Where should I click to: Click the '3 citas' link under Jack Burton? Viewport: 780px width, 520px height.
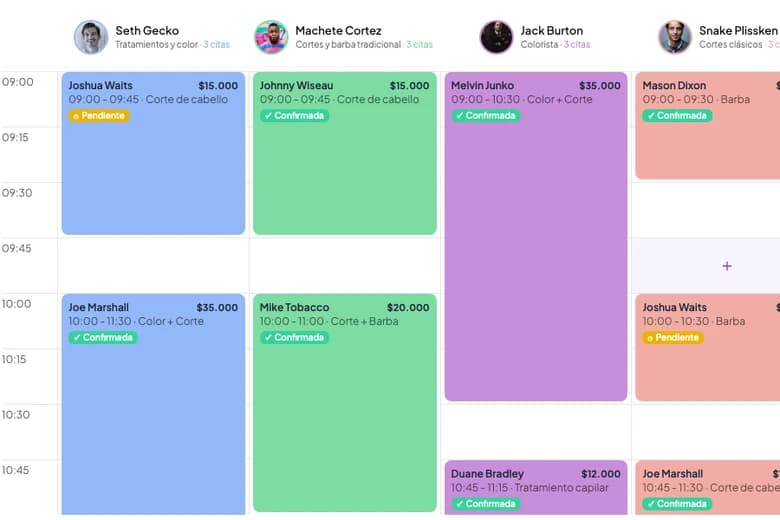(577, 45)
